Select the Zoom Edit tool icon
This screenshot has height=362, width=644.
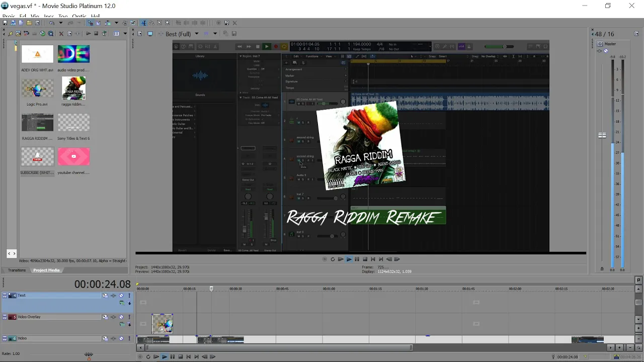coord(168,23)
